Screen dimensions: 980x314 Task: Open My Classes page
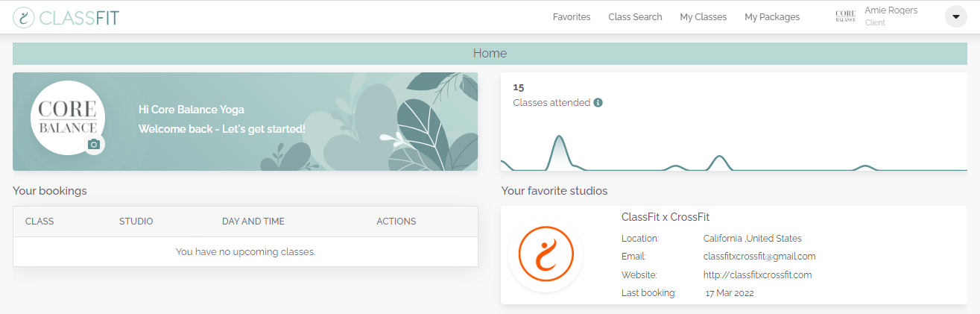704,17
